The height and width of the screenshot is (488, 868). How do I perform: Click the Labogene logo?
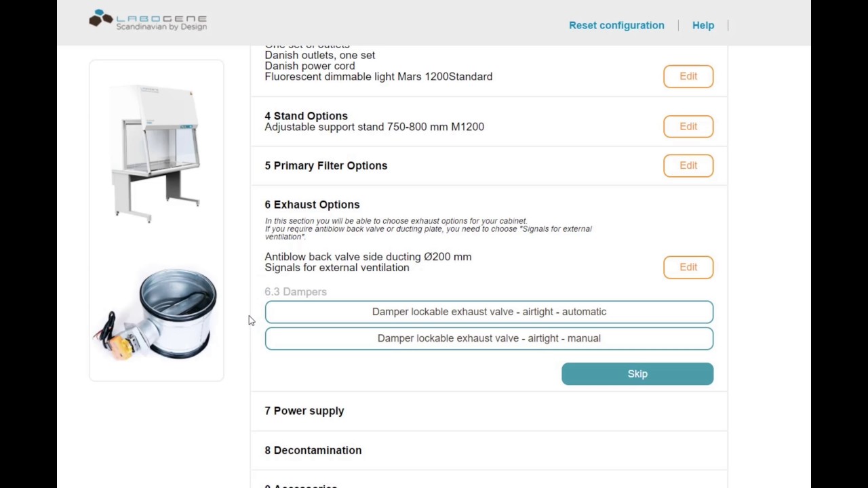click(x=148, y=20)
